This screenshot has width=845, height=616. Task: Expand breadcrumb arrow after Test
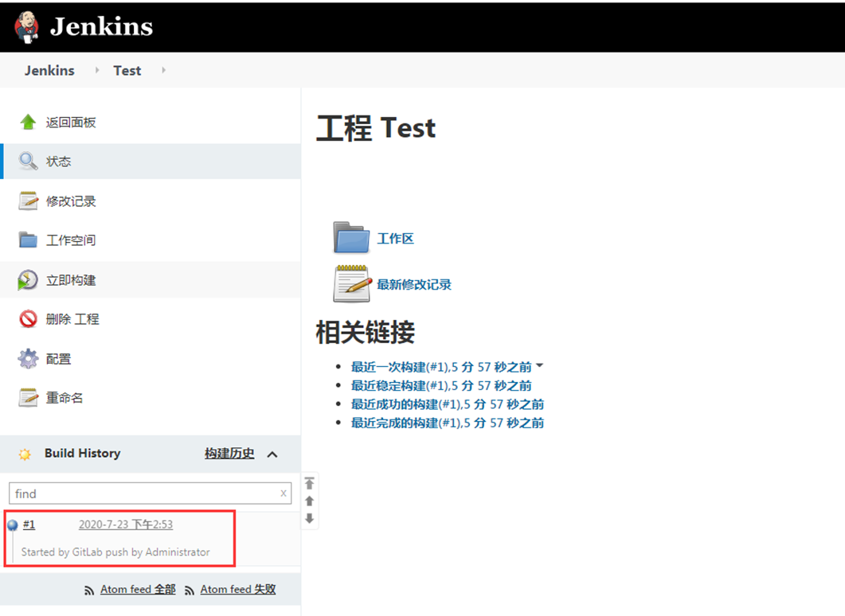pos(164,70)
